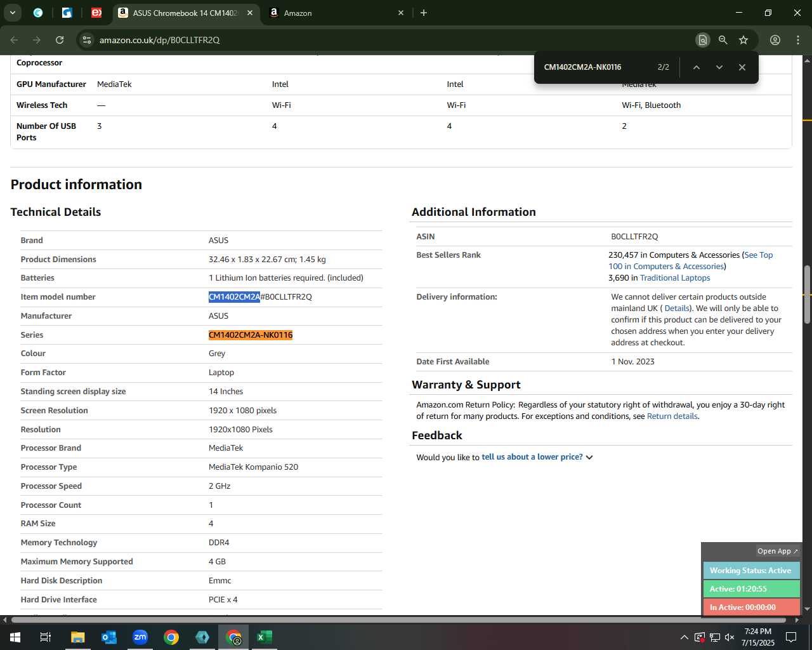Click 'tell us about a lower price?' link
The image size is (812, 650).
pos(532,457)
